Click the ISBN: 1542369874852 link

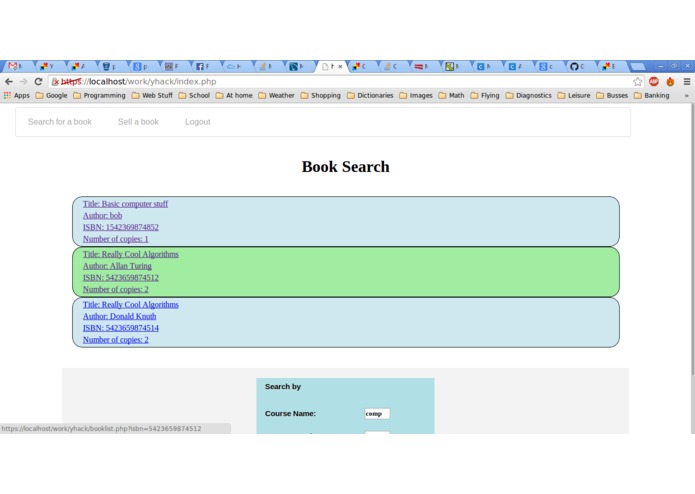coord(121,227)
